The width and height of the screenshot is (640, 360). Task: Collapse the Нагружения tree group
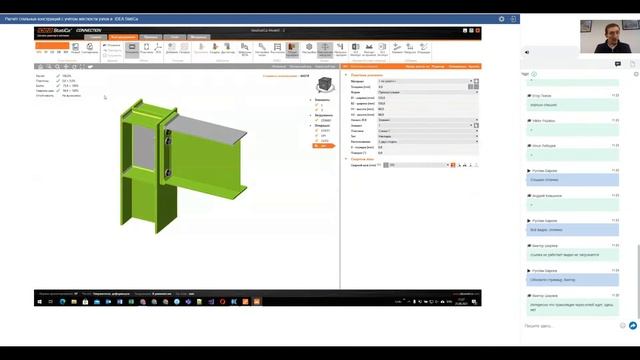pyautogui.click(x=311, y=116)
